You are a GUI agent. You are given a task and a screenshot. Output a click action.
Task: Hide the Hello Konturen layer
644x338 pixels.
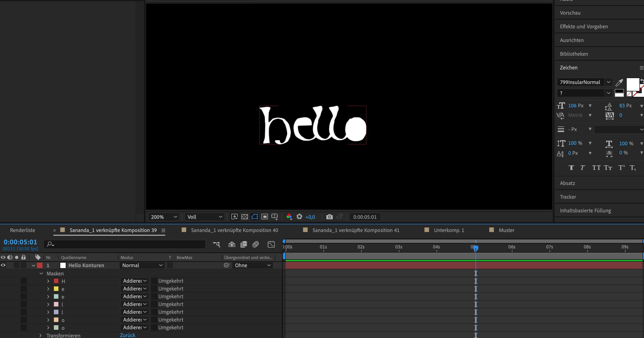tap(3, 265)
